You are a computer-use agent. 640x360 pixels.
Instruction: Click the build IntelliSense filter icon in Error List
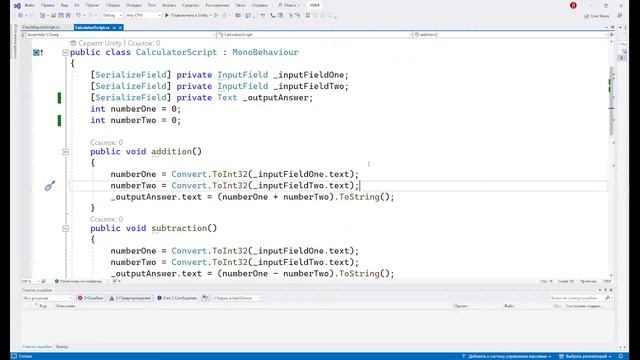[205, 298]
